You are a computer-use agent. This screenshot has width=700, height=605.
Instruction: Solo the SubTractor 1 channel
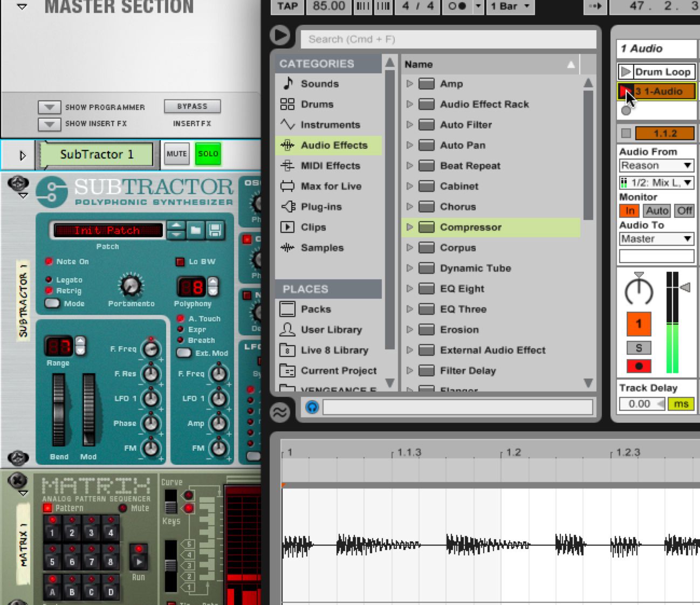(x=208, y=154)
